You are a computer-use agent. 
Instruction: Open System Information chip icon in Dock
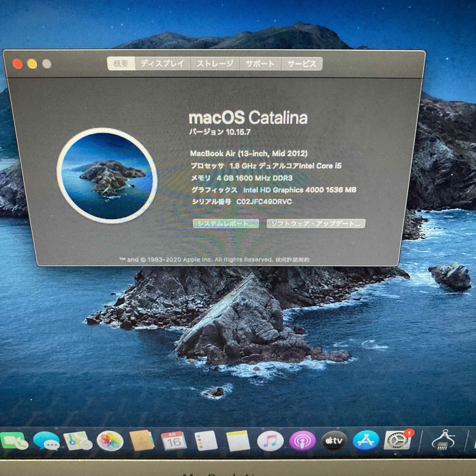443,440
